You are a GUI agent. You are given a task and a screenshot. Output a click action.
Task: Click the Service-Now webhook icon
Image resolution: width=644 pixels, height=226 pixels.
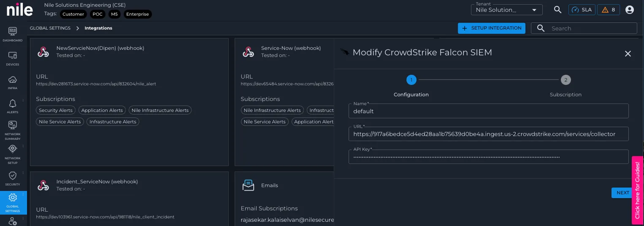pos(248,52)
